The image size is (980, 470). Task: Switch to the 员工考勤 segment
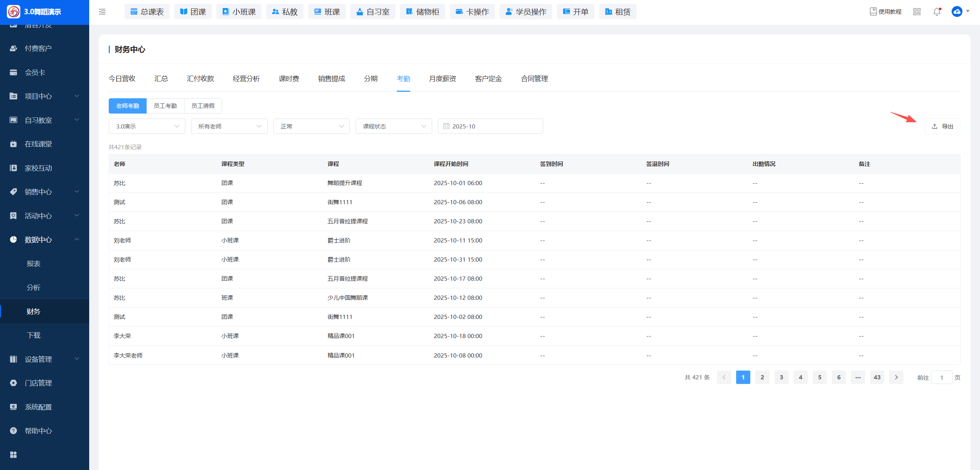(x=165, y=106)
